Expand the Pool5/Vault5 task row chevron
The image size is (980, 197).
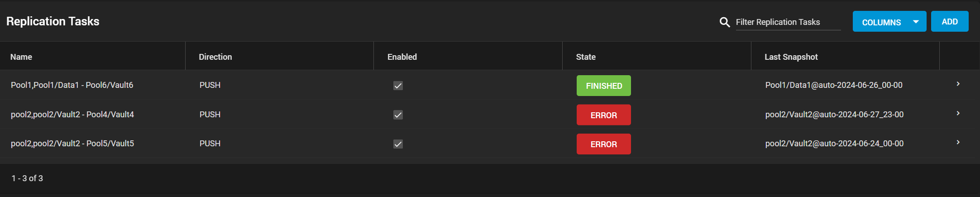(958, 142)
